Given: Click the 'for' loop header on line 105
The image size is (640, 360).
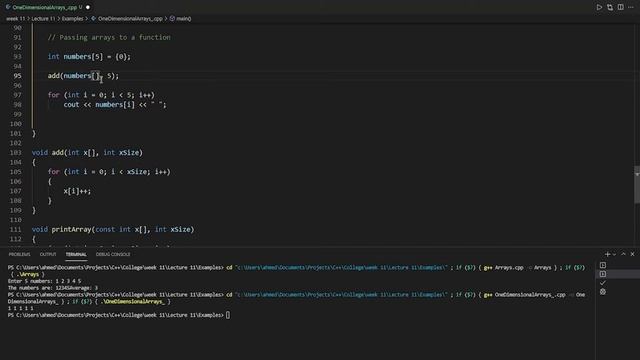Looking at the screenshot, I should pyautogui.click(x=109, y=172).
